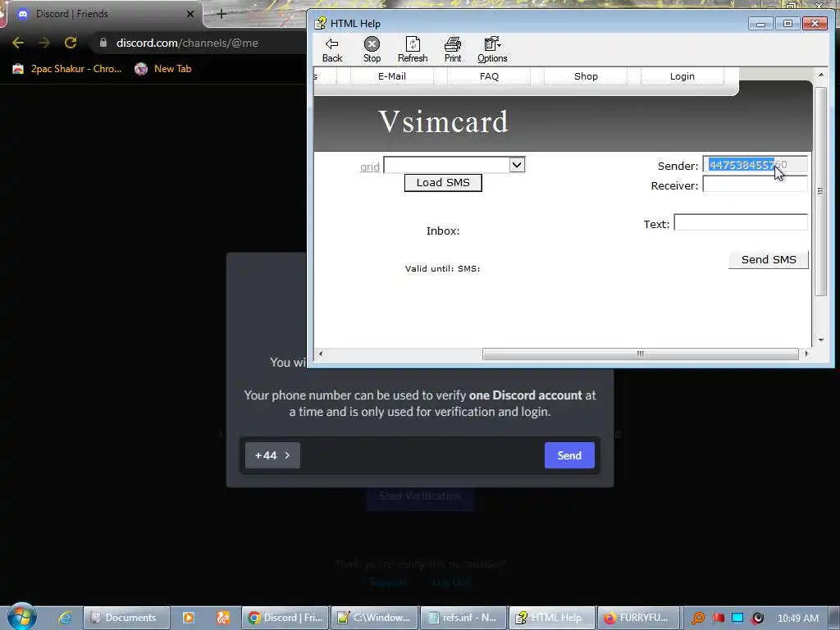Click the magnifier tray icon
Viewport: 840px width, 630px height.
(x=697, y=619)
